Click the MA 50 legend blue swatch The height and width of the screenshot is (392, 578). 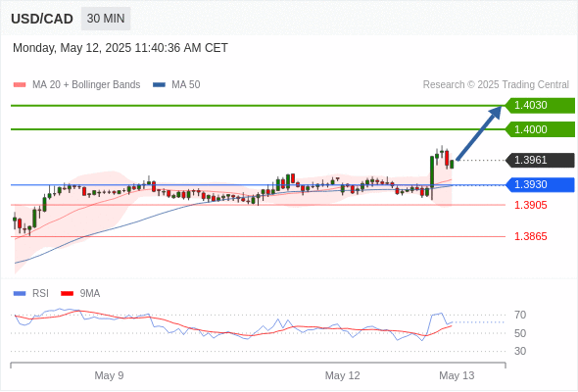(x=159, y=85)
